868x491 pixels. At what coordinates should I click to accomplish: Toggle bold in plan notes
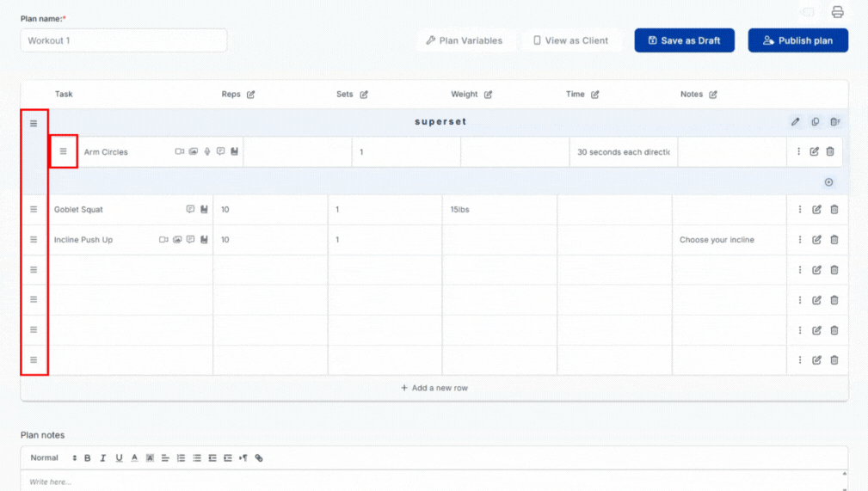[x=88, y=457]
